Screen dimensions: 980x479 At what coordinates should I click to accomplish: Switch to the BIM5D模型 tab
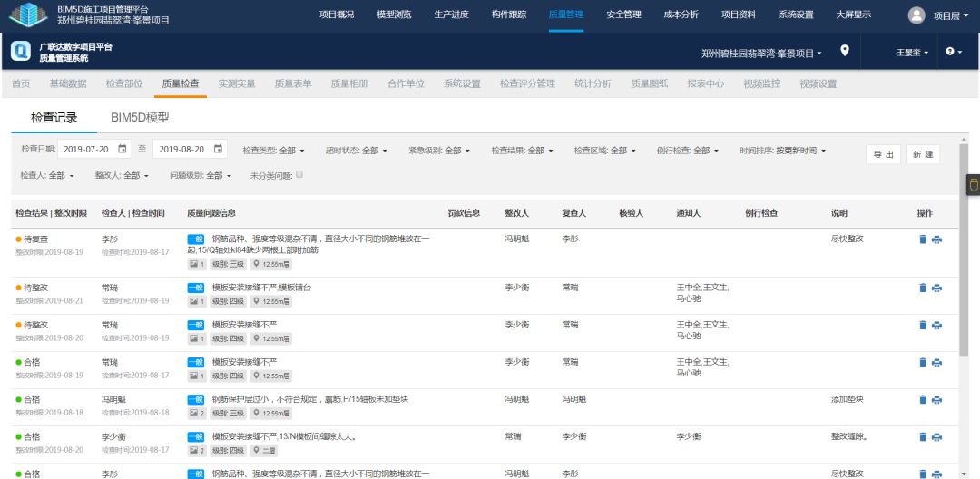point(140,118)
